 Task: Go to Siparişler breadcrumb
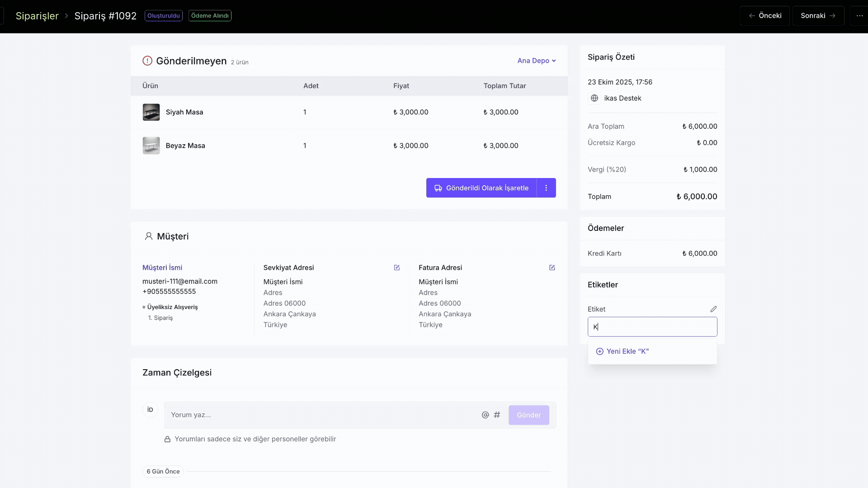pyautogui.click(x=37, y=16)
